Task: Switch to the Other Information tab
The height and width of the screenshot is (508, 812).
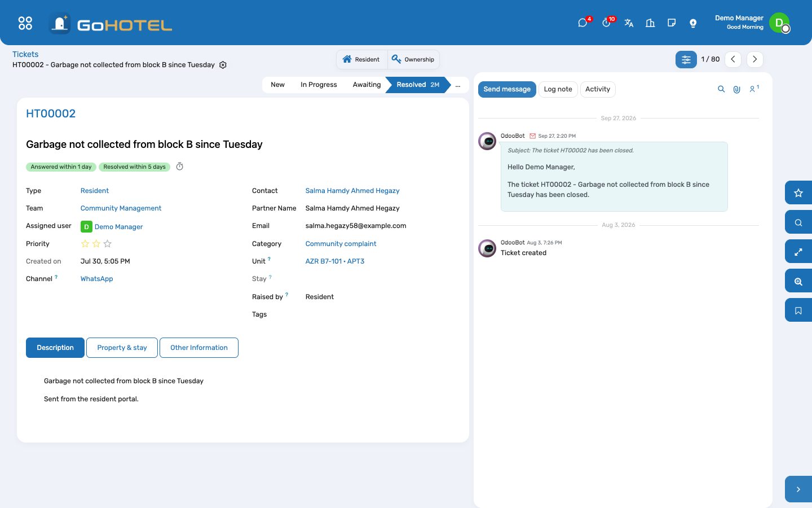Action: (199, 348)
